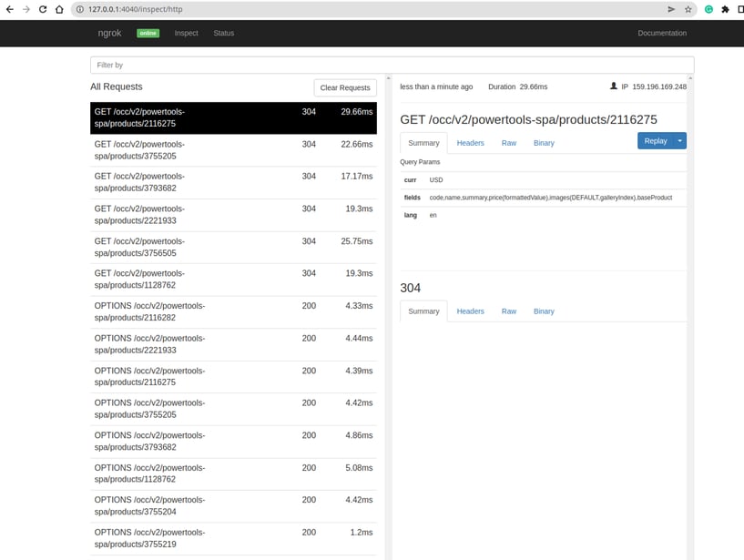Open the Documentation link

[x=662, y=33]
